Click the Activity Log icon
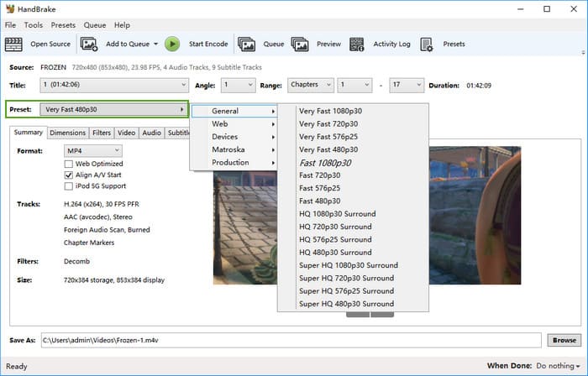 click(357, 44)
